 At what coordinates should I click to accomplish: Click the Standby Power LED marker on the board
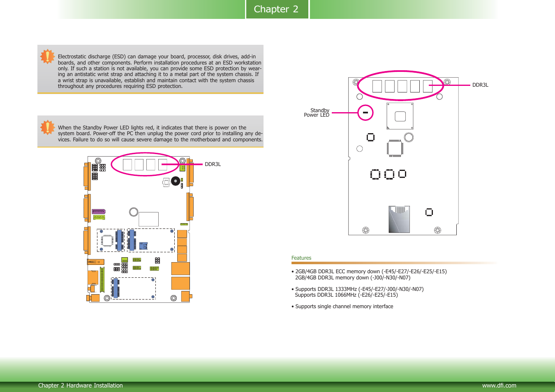click(x=365, y=113)
